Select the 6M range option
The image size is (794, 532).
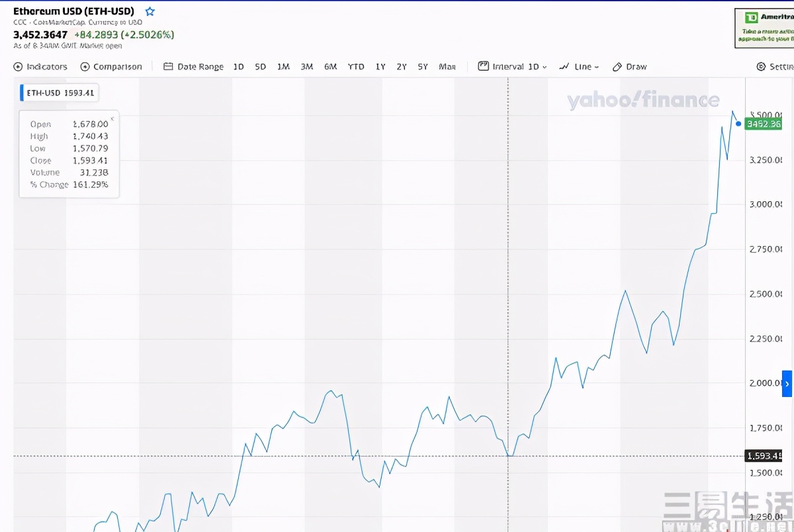(x=330, y=67)
